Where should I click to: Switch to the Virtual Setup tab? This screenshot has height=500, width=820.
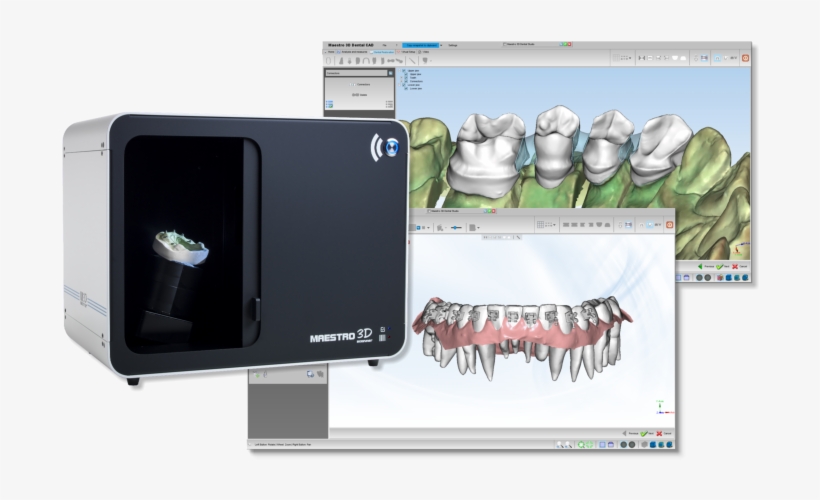coord(406,52)
